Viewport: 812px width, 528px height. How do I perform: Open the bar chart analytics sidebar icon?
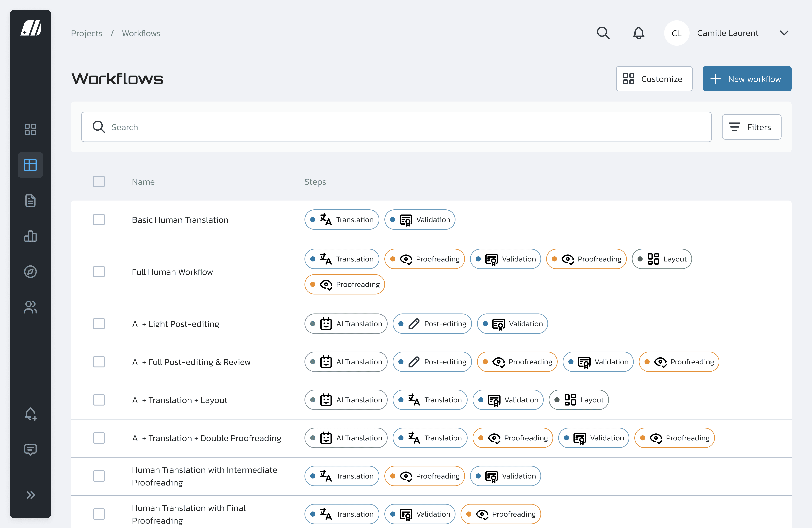(30, 236)
